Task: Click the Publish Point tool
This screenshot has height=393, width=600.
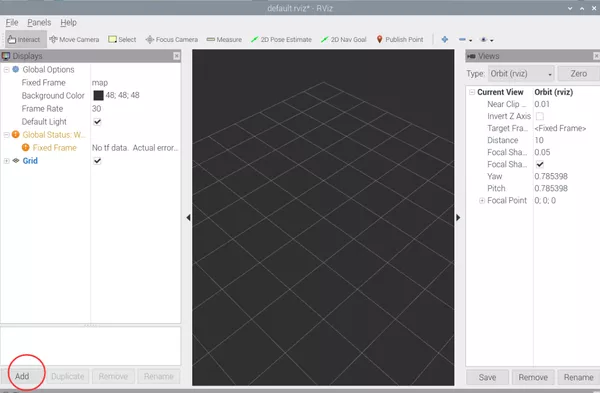Action: (400, 39)
